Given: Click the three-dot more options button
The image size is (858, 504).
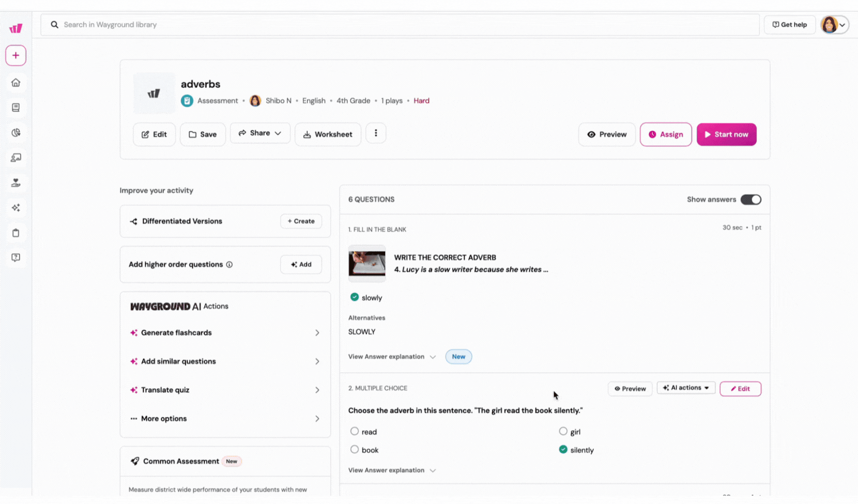Looking at the screenshot, I should [x=376, y=133].
